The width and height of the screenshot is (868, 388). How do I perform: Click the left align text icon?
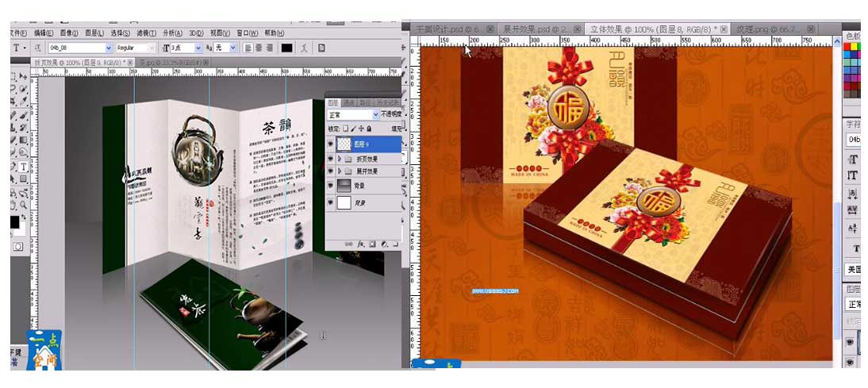(x=244, y=48)
